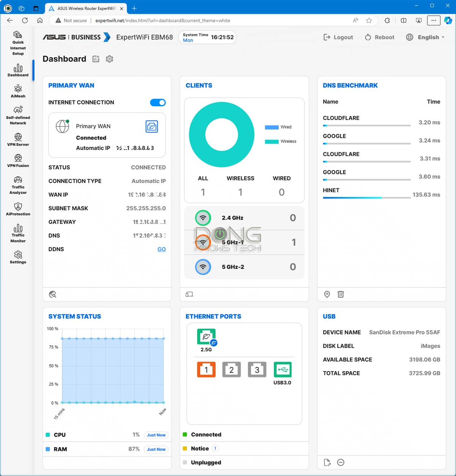Click the Not secure site indicator

71,20
